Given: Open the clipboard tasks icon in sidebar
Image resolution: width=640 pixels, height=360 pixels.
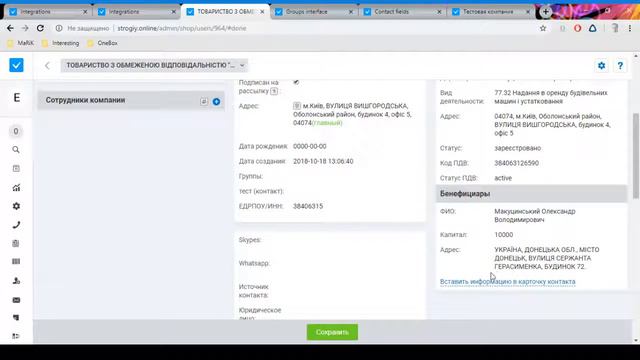Looking at the screenshot, I should (x=16, y=243).
